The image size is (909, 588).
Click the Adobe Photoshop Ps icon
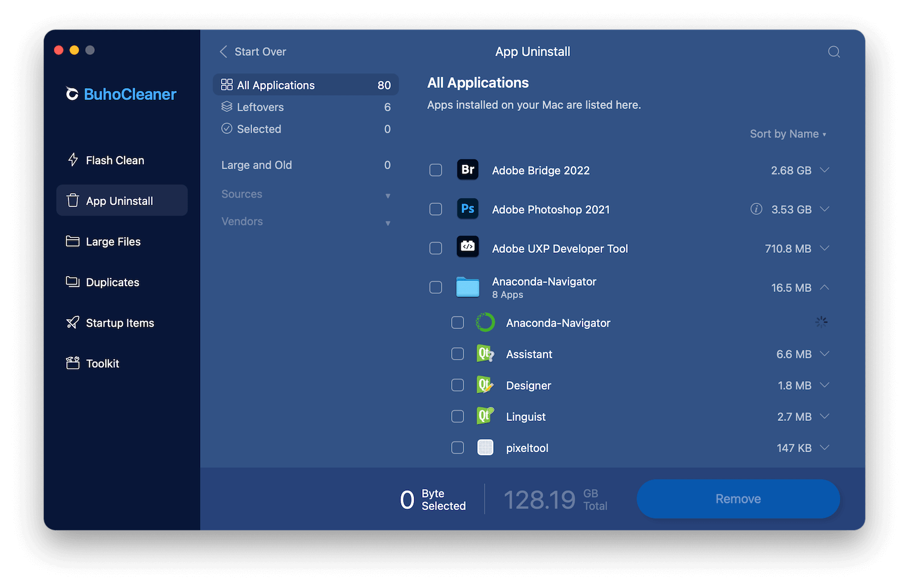pos(468,208)
